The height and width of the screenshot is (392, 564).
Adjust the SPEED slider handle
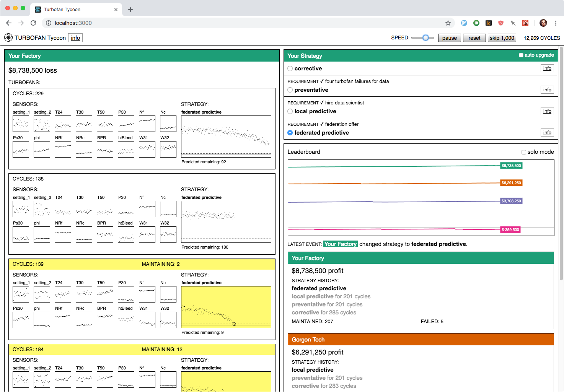[x=425, y=37]
